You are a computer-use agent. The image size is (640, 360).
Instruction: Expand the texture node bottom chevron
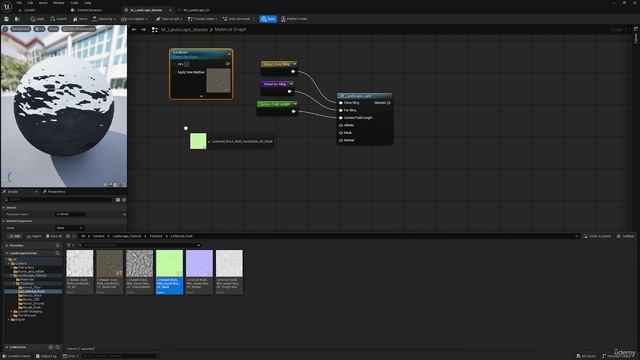pyautogui.click(x=201, y=96)
